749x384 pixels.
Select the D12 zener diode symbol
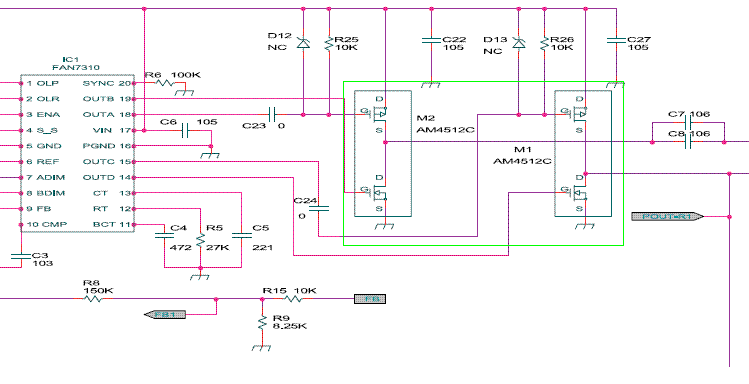[x=303, y=43]
